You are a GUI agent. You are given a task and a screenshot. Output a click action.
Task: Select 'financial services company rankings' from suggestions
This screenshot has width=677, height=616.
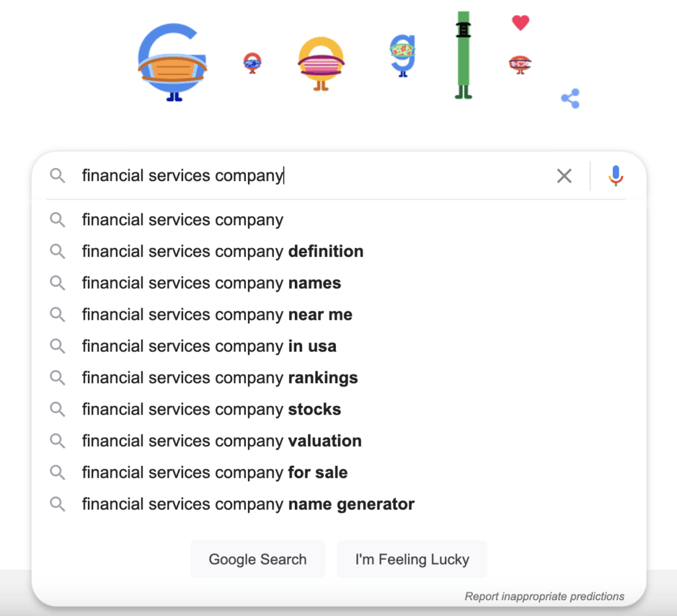click(x=219, y=377)
